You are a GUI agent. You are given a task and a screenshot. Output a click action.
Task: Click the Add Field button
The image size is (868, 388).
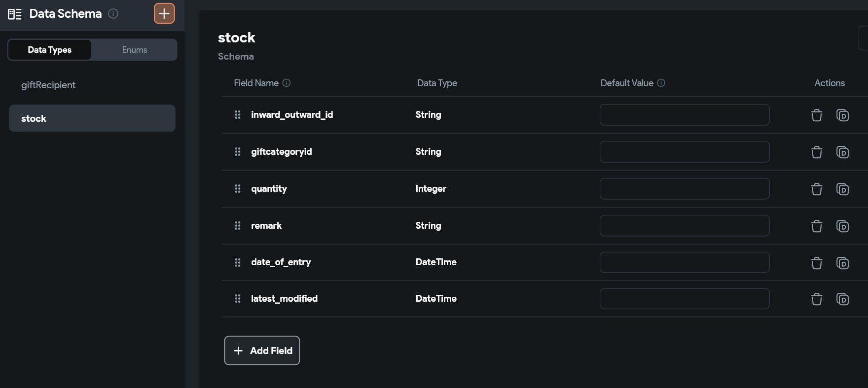pyautogui.click(x=262, y=351)
